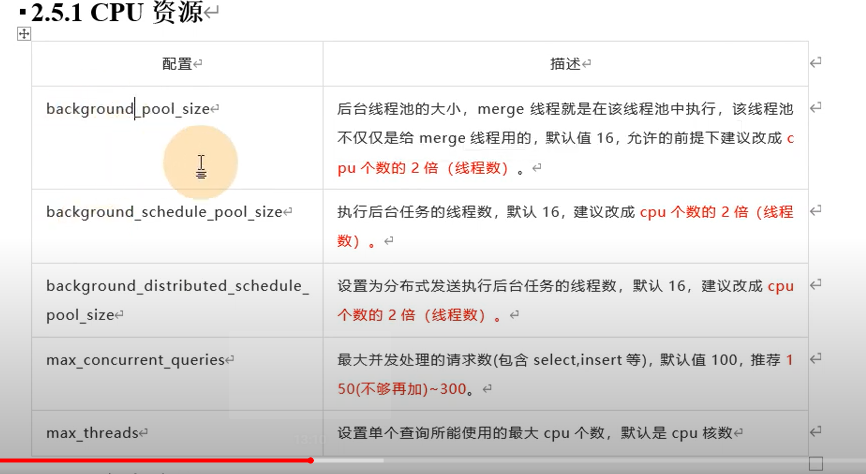Click the row-end mark beside 描述 header row
Screen dimensions: 866x474
point(816,63)
